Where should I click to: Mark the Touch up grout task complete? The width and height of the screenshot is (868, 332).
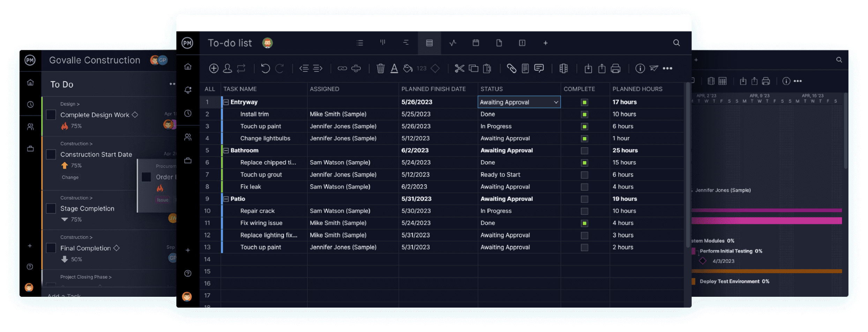(584, 174)
